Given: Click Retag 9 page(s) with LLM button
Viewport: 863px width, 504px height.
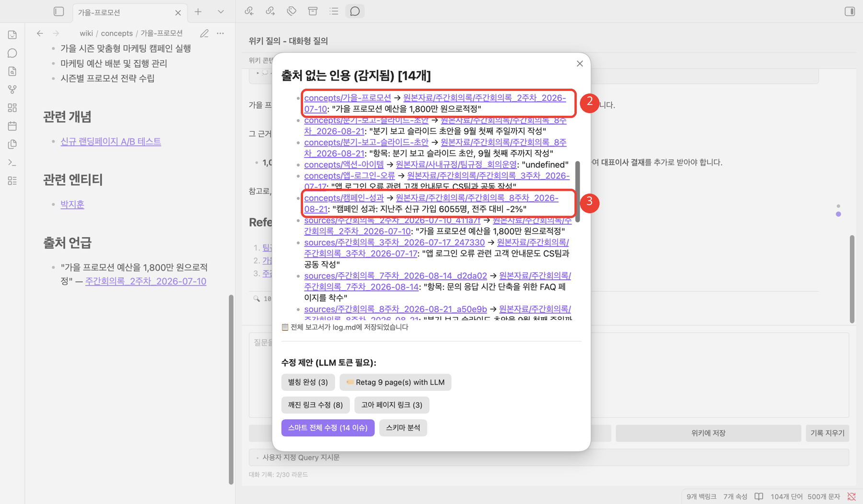Looking at the screenshot, I should pyautogui.click(x=395, y=382).
